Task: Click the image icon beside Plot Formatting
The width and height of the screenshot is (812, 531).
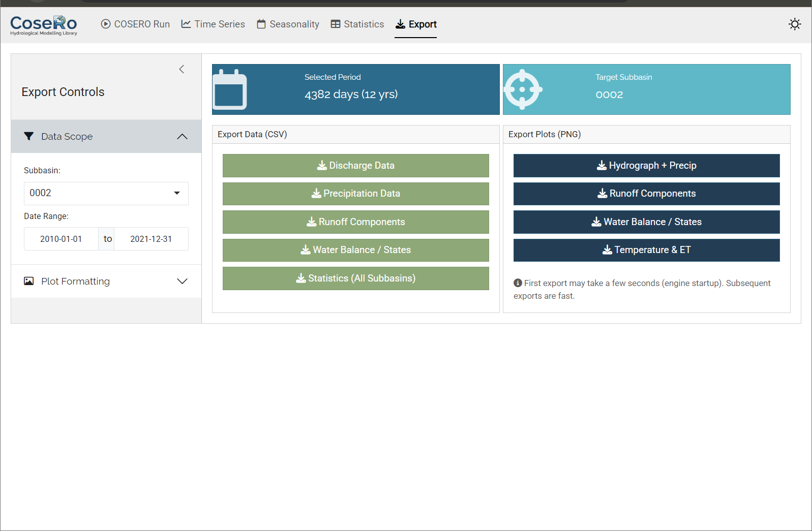Action: (x=29, y=281)
